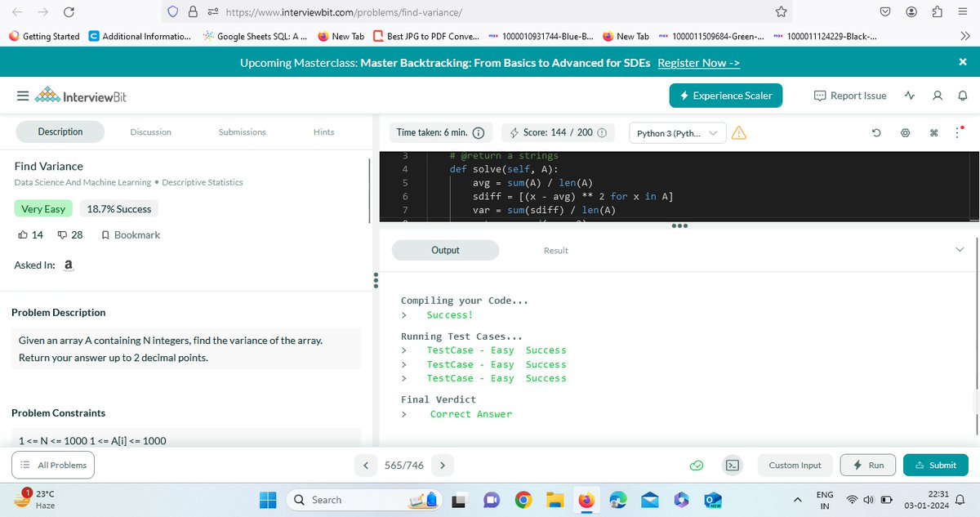Screen dimensions: 980x517
Task: Open Google Sheets SQL bookmark
Action: click(255, 36)
